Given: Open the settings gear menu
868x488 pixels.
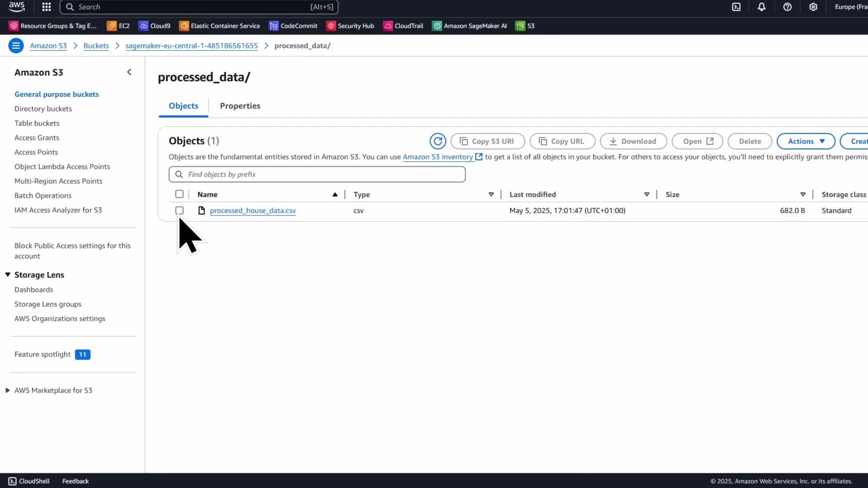Looking at the screenshot, I should (x=813, y=7).
